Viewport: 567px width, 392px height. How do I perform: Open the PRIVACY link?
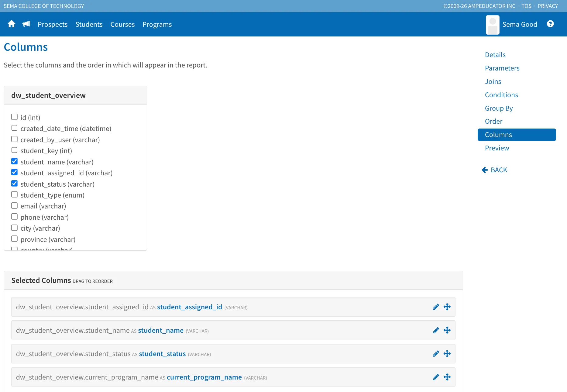coord(548,6)
